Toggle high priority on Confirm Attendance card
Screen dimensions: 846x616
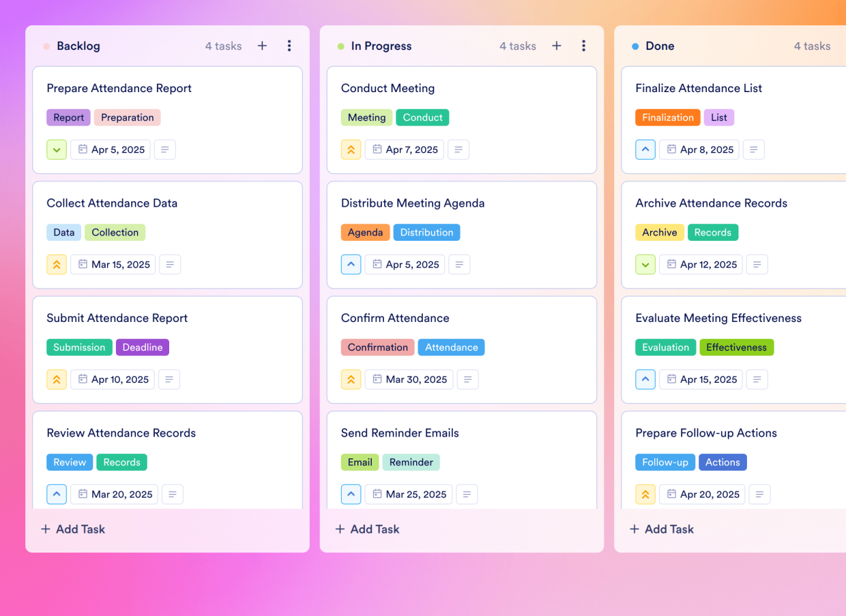click(x=351, y=379)
